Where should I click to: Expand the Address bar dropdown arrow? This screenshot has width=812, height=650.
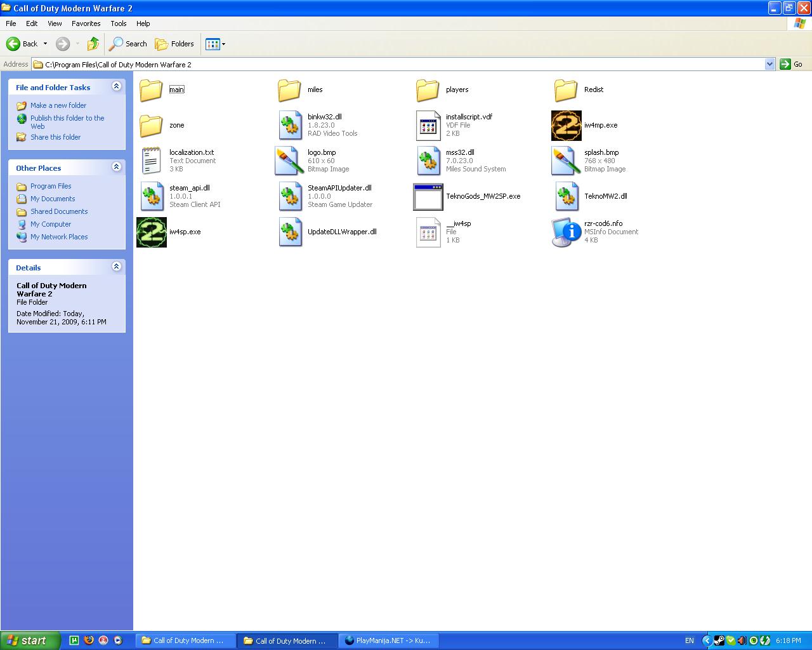click(x=769, y=64)
